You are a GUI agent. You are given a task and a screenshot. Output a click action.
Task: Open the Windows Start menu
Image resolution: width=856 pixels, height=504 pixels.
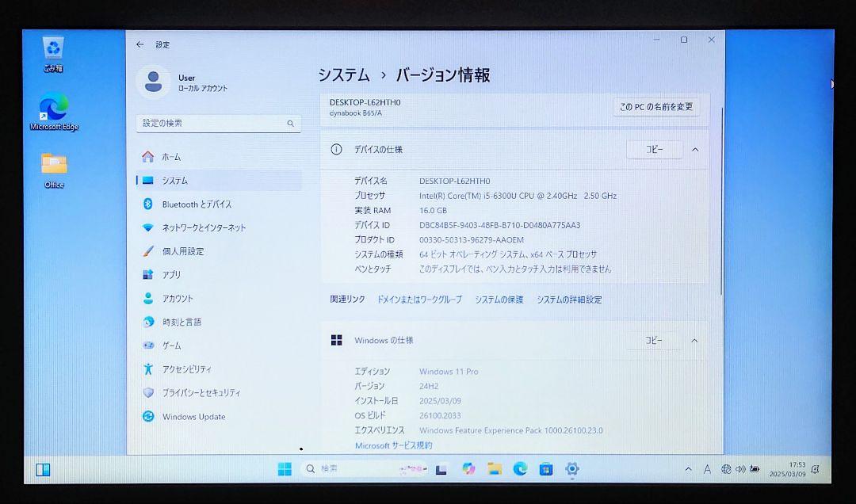tap(285, 469)
